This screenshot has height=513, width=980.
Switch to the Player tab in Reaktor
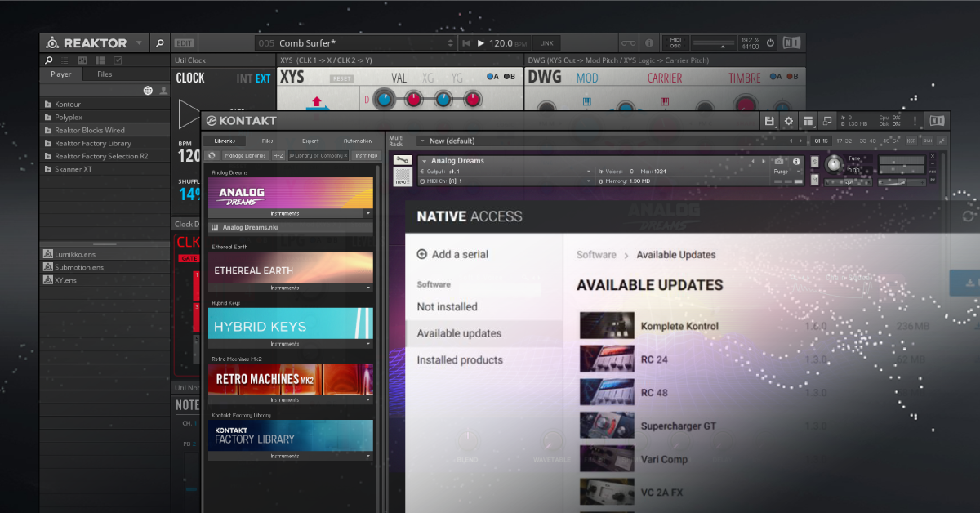(61, 74)
